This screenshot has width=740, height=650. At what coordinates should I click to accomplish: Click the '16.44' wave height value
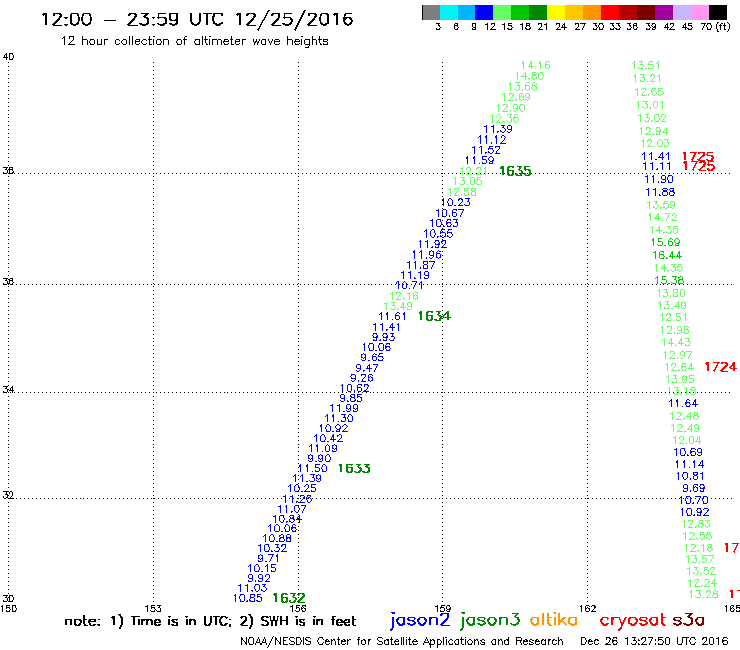pyautogui.click(x=667, y=255)
